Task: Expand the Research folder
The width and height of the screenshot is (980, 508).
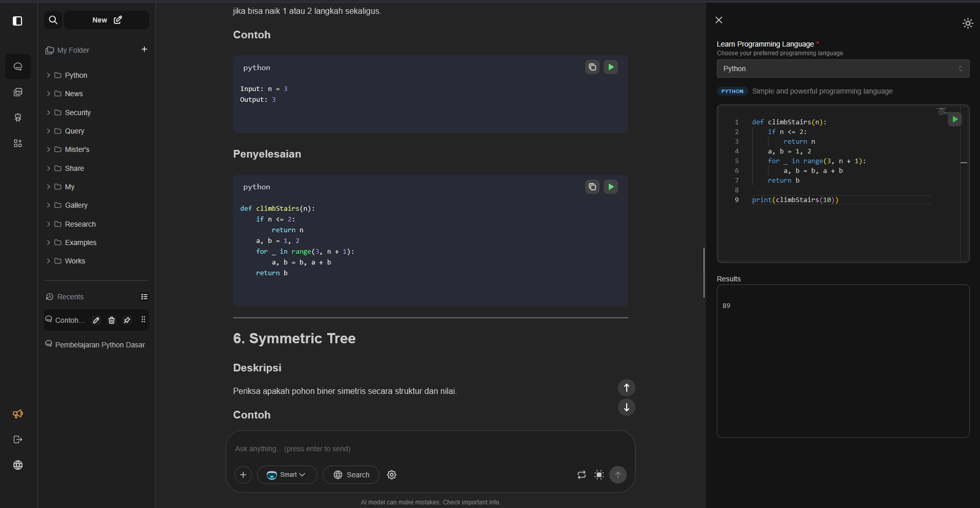Action: click(x=80, y=224)
